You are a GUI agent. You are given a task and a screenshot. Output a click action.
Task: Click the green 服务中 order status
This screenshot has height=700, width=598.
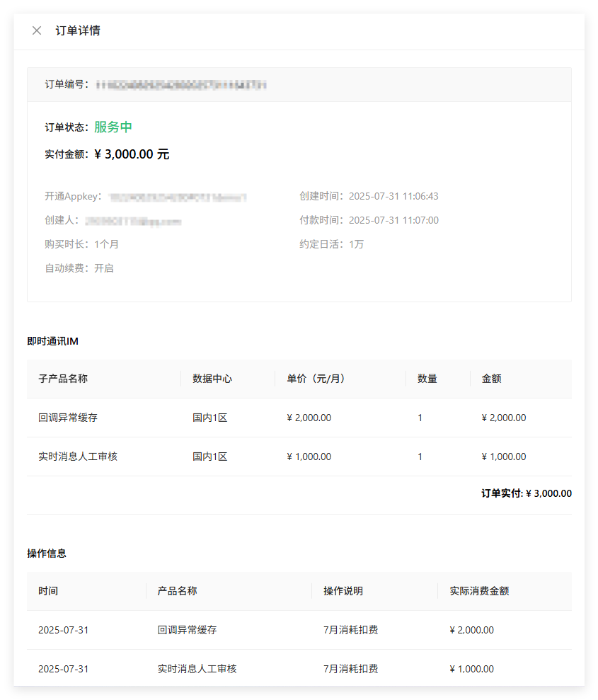coord(113,127)
